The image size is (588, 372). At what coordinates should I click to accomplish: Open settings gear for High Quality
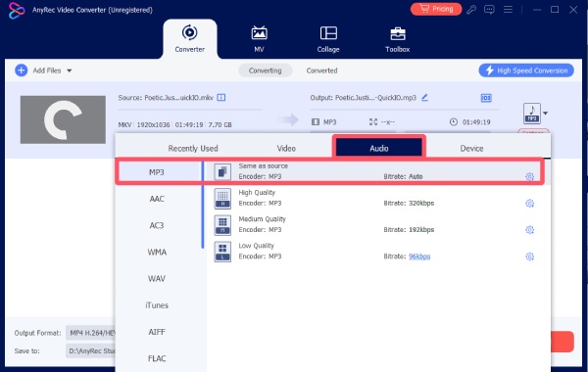pos(529,203)
